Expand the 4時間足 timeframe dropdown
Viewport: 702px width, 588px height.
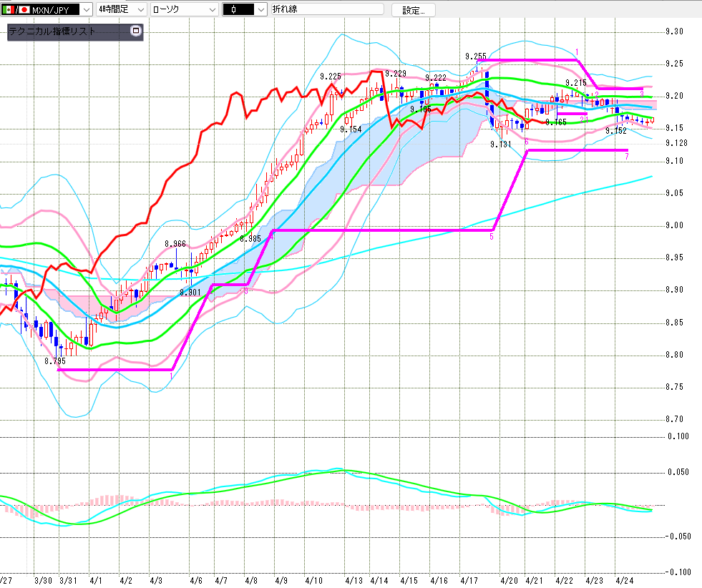click(x=140, y=10)
